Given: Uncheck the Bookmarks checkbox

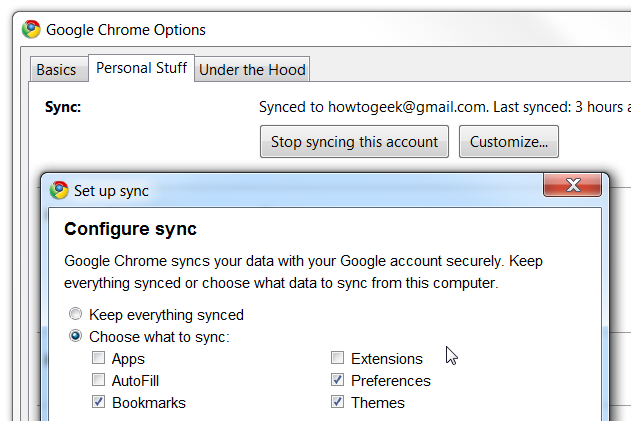Looking at the screenshot, I should 98,403.
